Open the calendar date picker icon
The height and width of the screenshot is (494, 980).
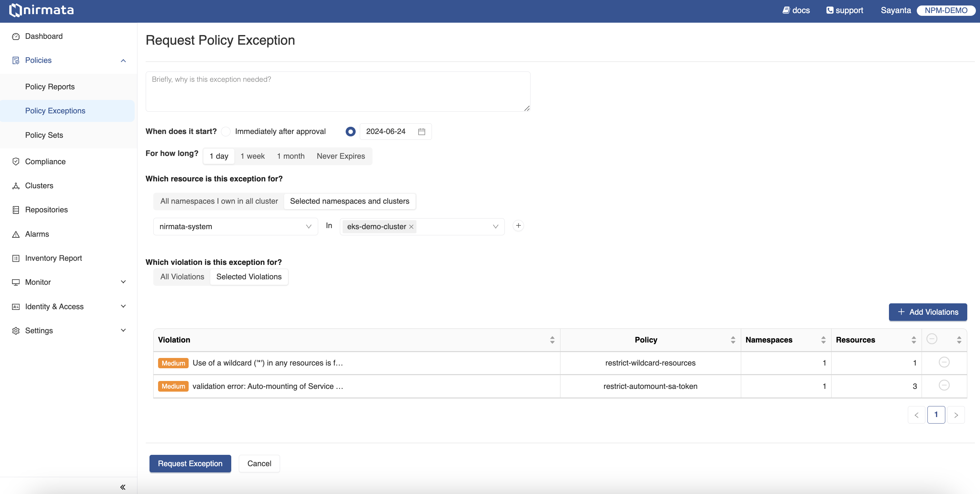pos(422,132)
